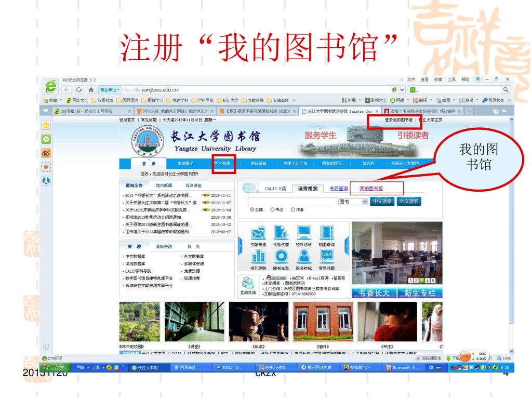Open the favorites star in left sidebar
This screenshot has width=532, height=399.
coord(46,125)
